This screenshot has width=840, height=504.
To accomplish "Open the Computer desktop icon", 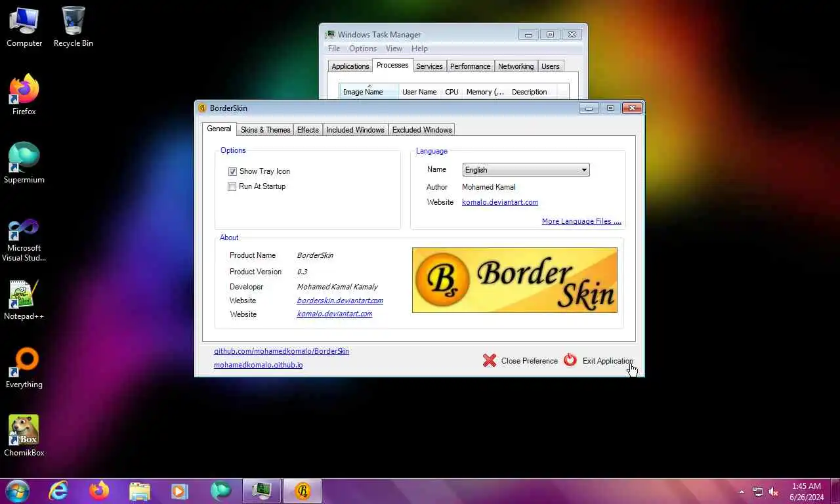I will tap(24, 27).
